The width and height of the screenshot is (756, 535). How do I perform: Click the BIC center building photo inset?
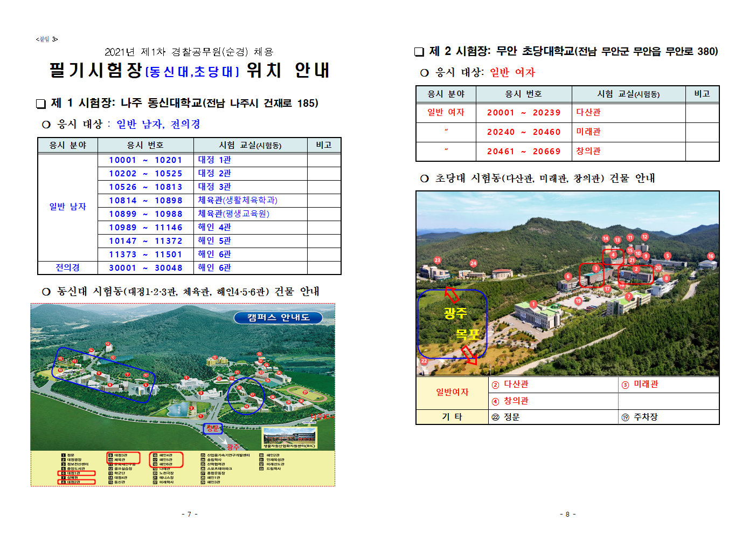click(x=289, y=437)
